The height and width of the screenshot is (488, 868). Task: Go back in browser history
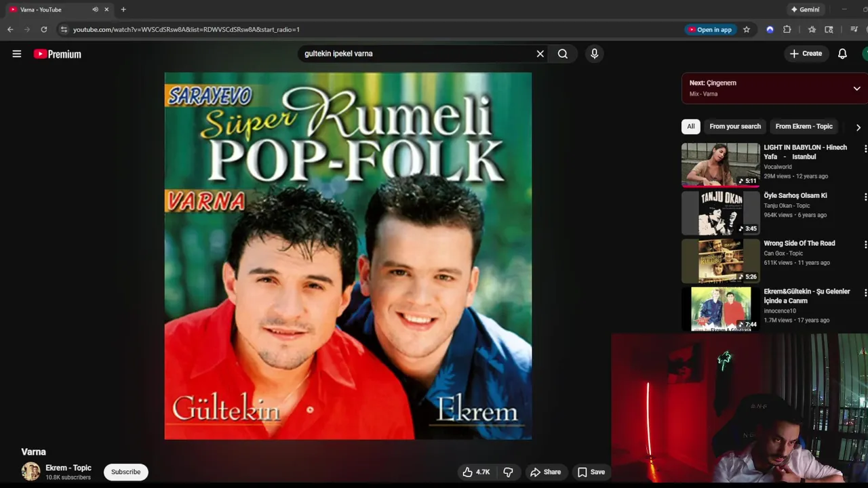(10, 29)
